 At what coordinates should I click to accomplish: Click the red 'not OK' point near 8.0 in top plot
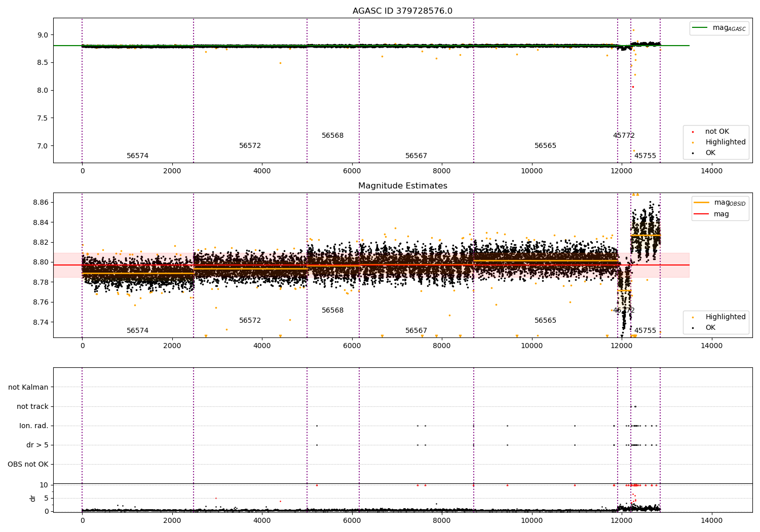632,87
